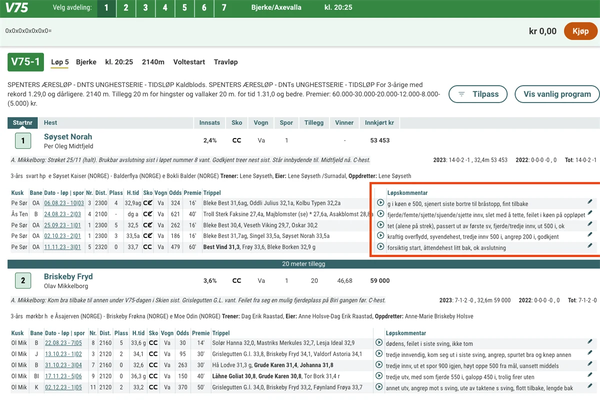
Task: Play replay for race 11.11.23 comment row
Action: point(380,247)
